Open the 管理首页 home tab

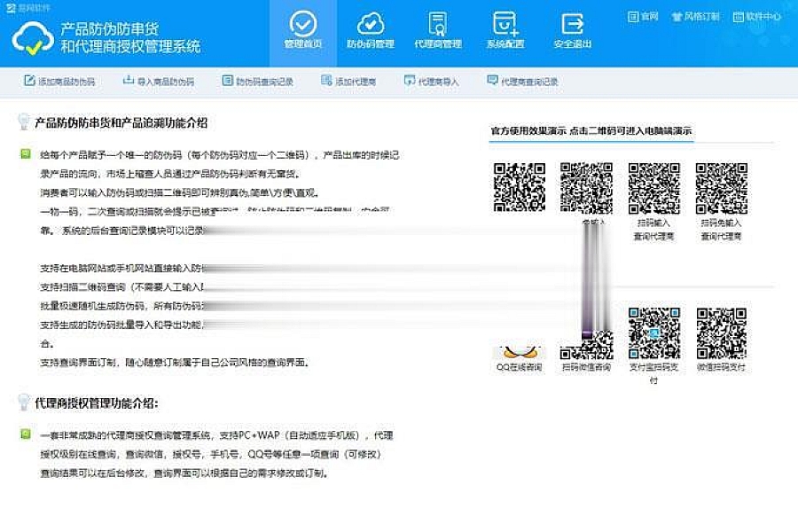pos(303,31)
